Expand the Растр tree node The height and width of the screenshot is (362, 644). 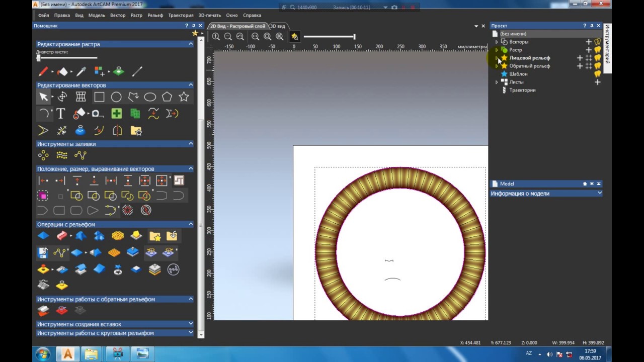497,50
